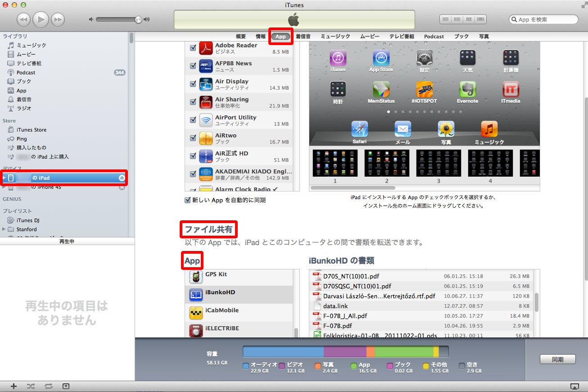This screenshot has width=588, height=392.
Task: Uncheck the AFPBB News app checkbox
Action: tap(193, 66)
